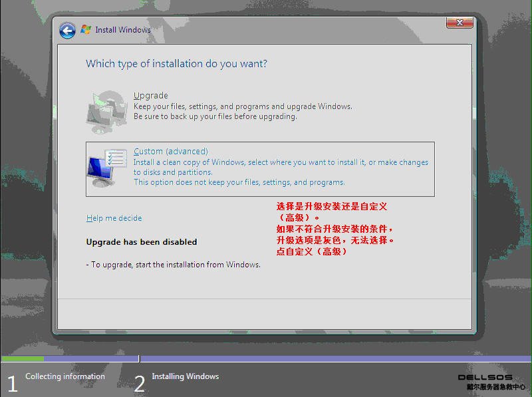The image size is (532, 397).
Task: Close the Install Windows dialog
Action: point(460,23)
